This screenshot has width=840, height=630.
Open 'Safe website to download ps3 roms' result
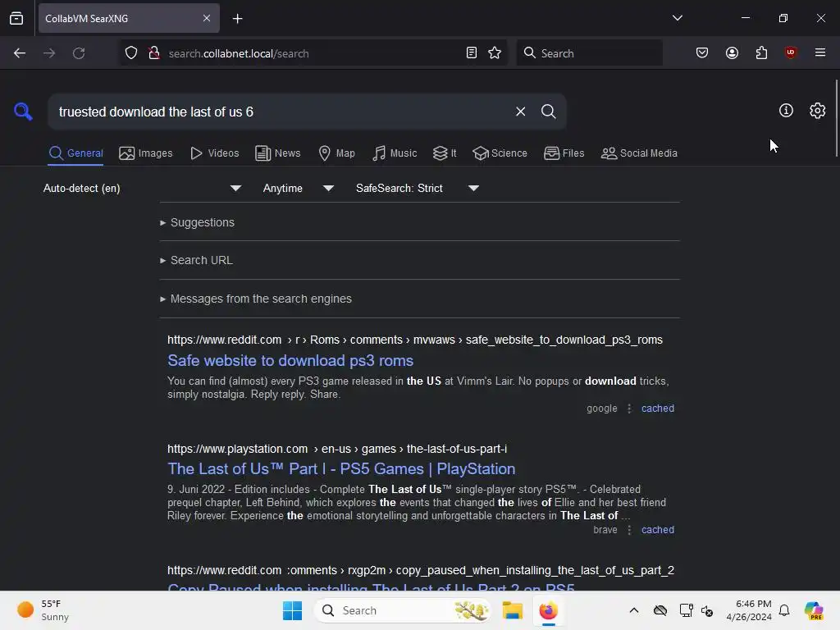click(290, 361)
